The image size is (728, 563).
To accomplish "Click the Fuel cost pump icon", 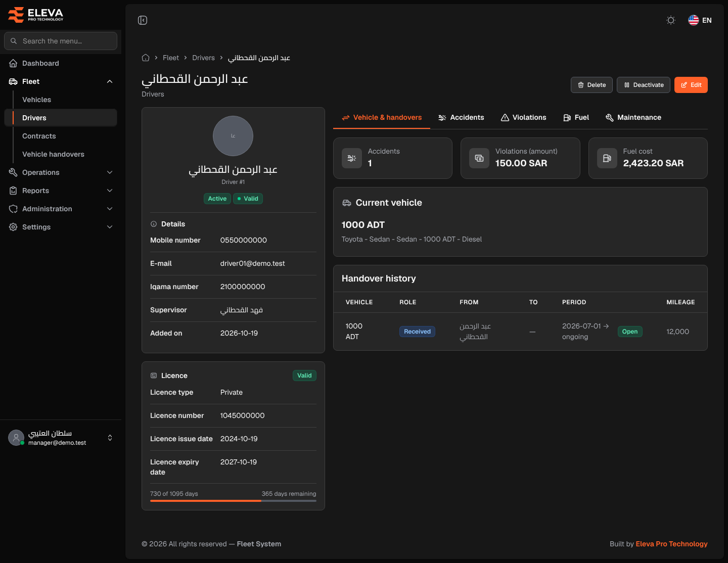I will [x=607, y=158].
